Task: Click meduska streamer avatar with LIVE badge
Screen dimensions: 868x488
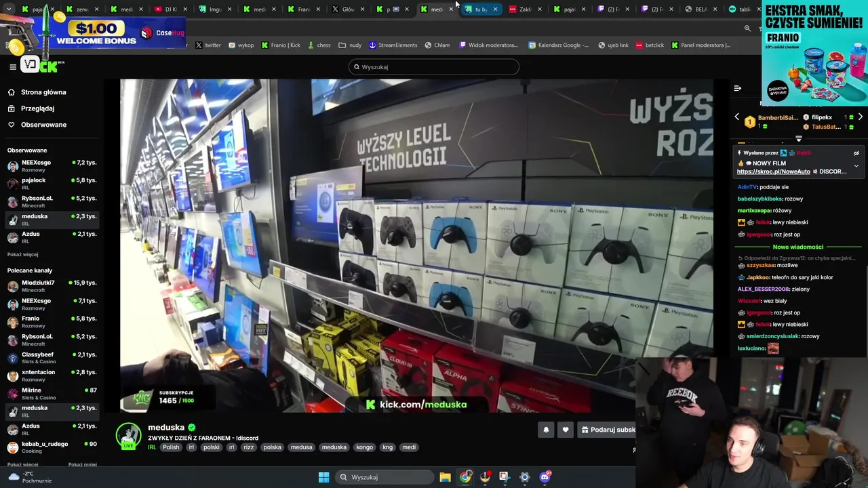Action: tap(128, 436)
